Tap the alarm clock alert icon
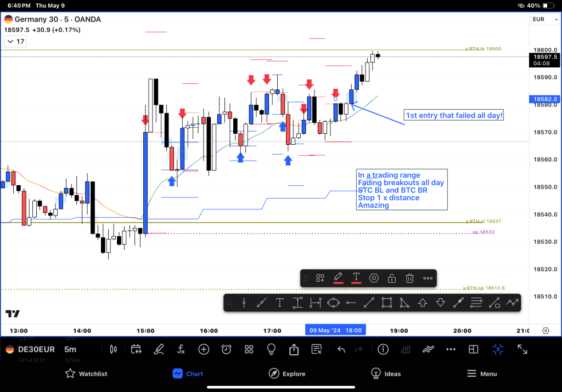This screenshot has width=562, height=392. pos(226,349)
